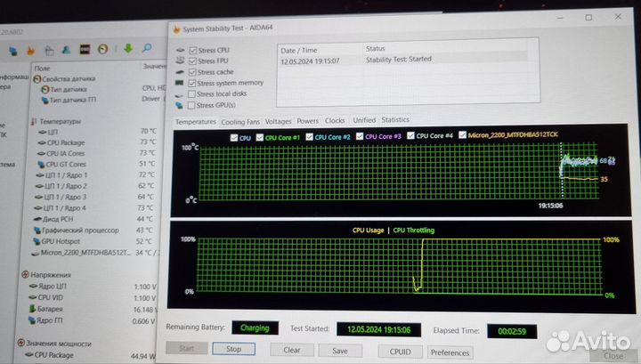The height and width of the screenshot is (364, 641).
Task: Click the blue magnifier search toolbar icon
Action: coord(147,48)
